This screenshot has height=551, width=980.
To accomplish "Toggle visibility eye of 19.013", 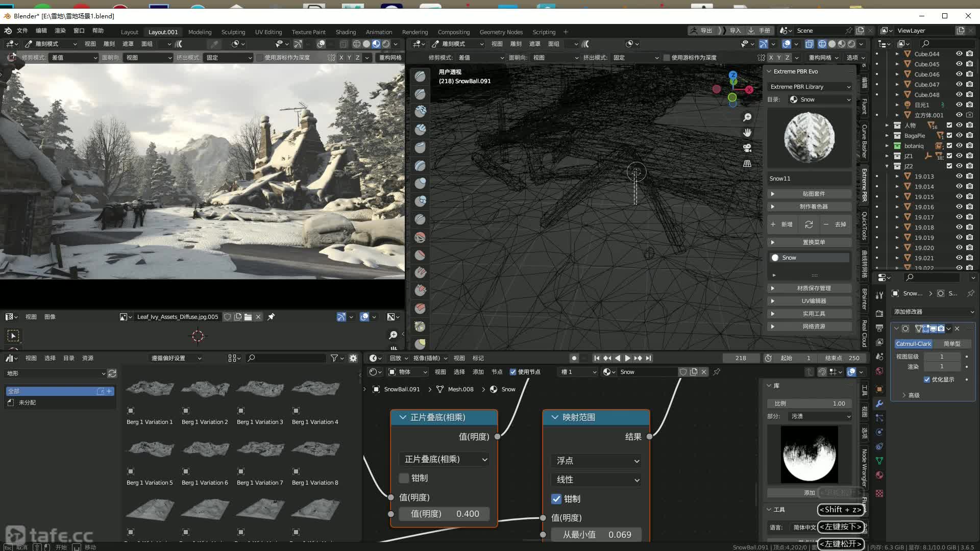I will click(x=959, y=176).
